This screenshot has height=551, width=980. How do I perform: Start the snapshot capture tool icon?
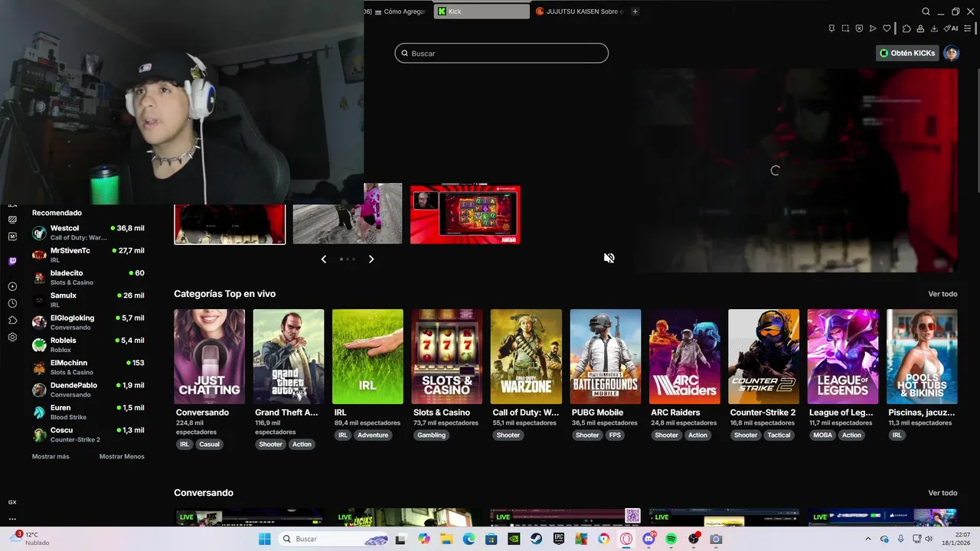845,28
